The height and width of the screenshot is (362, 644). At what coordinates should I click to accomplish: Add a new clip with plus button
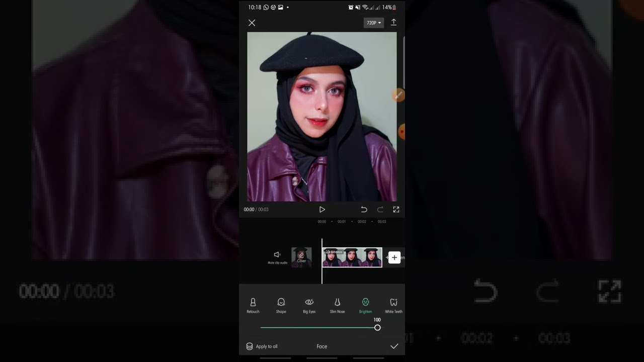[394, 257]
